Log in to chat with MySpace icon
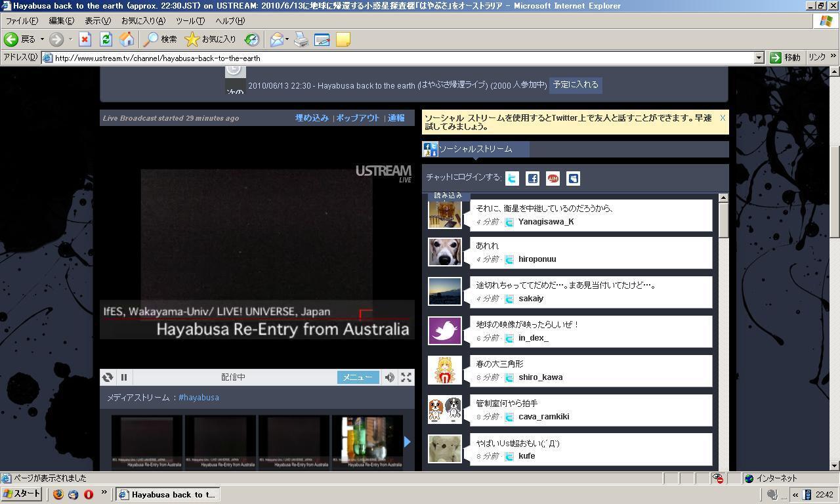This screenshot has height=504, width=840. click(573, 178)
